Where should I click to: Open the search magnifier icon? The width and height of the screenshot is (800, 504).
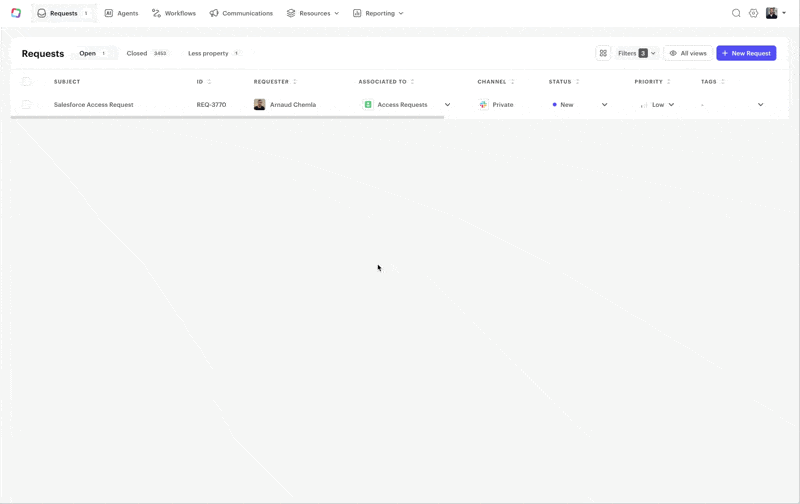coord(736,13)
